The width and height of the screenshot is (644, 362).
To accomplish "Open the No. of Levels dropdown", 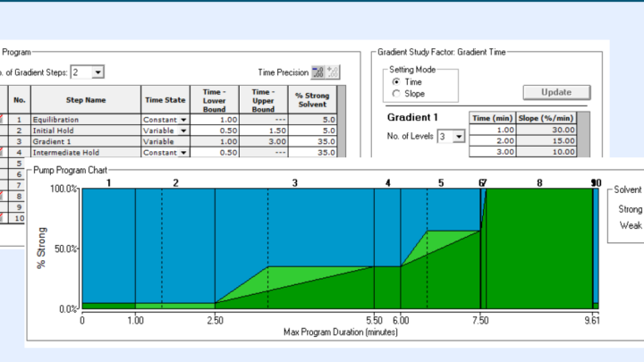I will pos(458,136).
